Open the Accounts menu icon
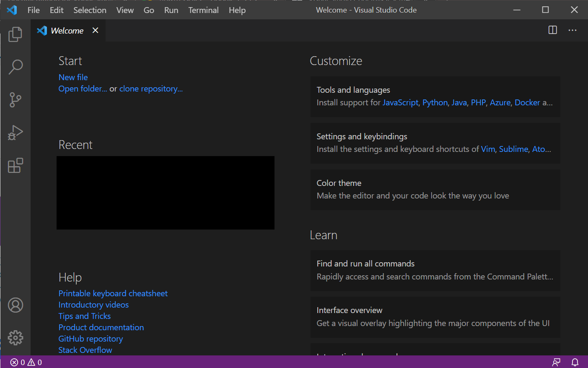The height and width of the screenshot is (368, 588). [16, 305]
